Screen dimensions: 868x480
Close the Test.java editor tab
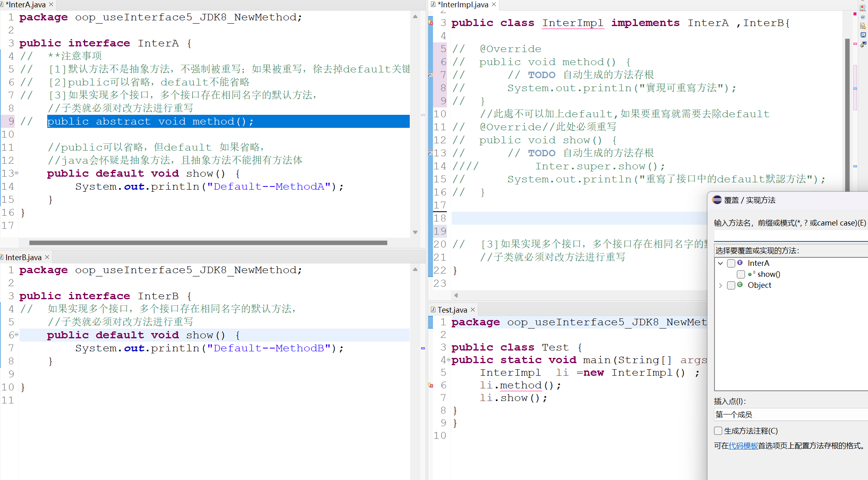click(472, 310)
